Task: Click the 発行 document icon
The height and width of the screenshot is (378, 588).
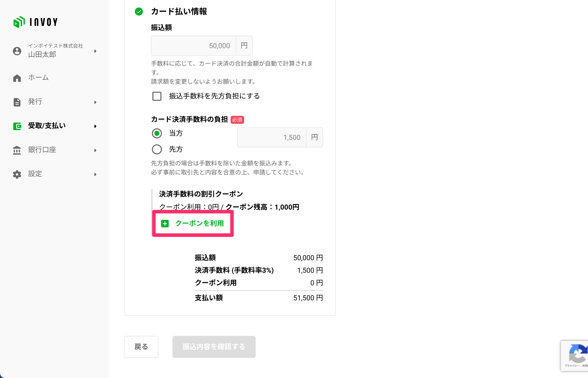Action: click(17, 102)
